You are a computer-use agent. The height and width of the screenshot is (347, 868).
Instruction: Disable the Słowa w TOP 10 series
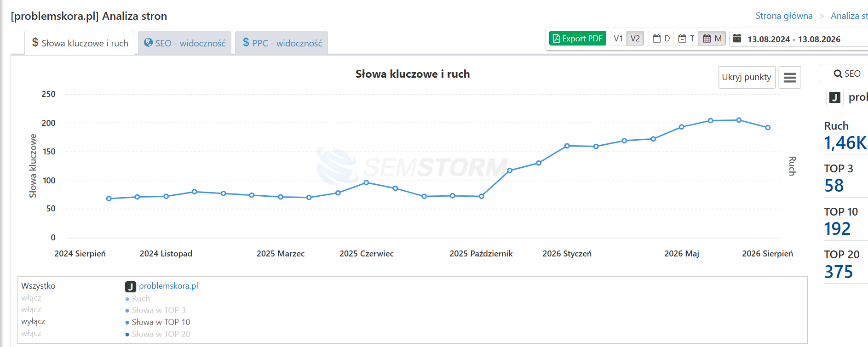(33, 321)
